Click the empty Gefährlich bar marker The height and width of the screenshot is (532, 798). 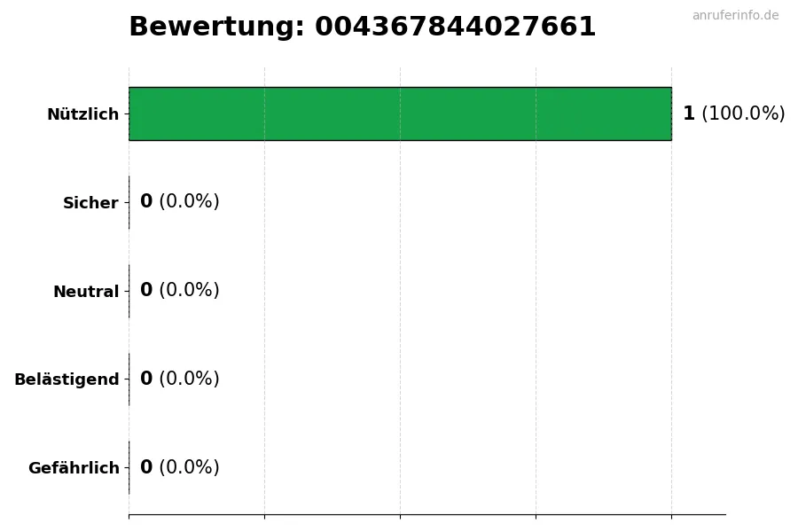tap(129, 468)
